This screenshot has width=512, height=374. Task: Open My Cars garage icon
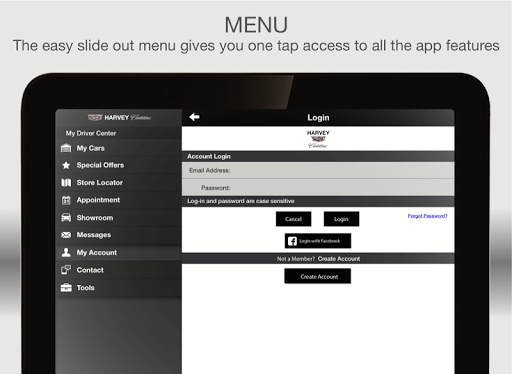66,148
